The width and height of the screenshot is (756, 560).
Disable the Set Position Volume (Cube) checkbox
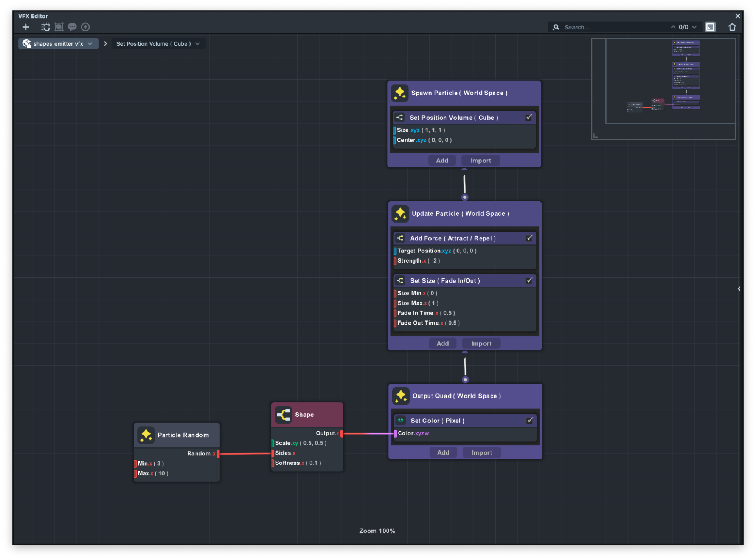528,118
